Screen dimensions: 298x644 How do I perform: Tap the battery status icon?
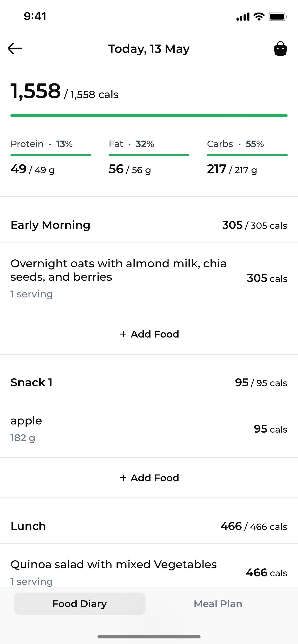[x=278, y=17]
